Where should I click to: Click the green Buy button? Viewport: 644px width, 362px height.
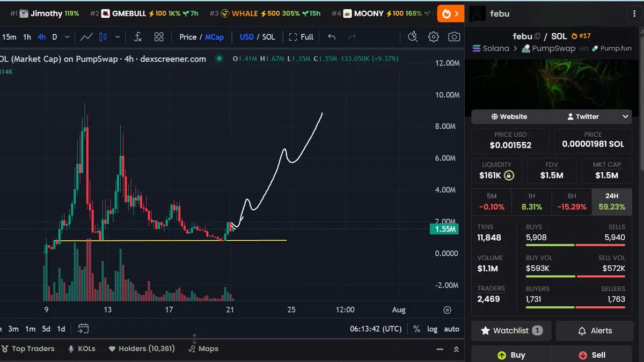click(511, 355)
